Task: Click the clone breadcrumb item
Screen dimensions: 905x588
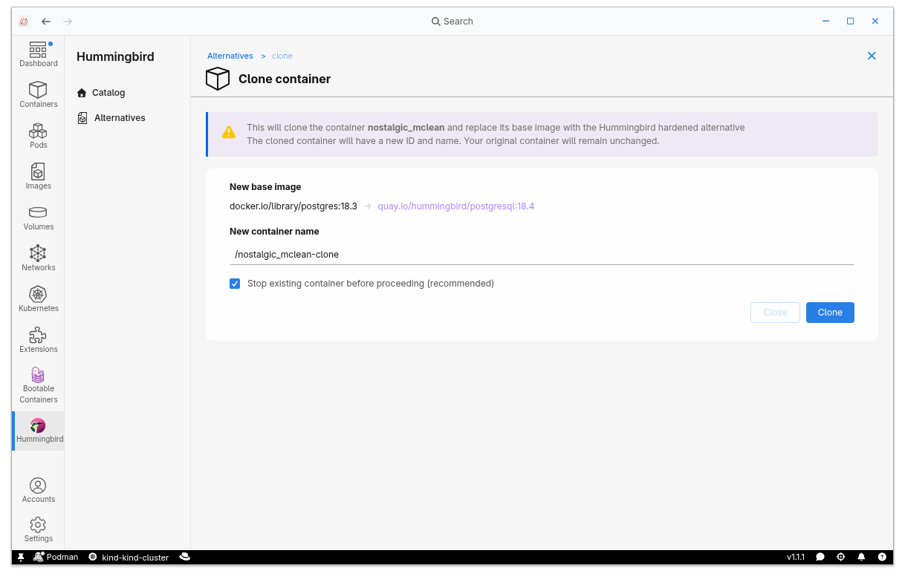Action: pos(282,56)
